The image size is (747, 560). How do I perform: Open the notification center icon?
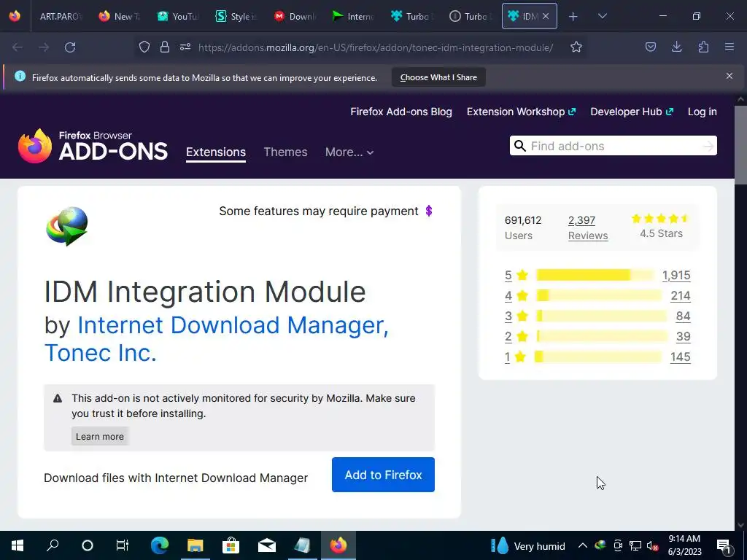click(x=724, y=545)
